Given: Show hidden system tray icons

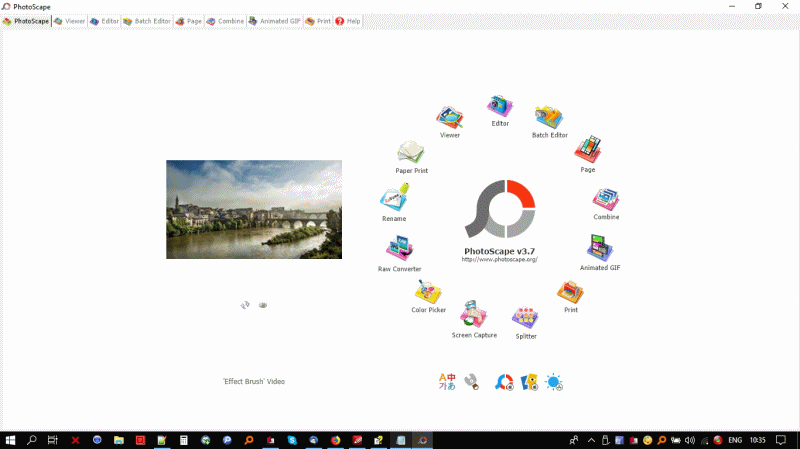Looking at the screenshot, I should (x=591, y=440).
